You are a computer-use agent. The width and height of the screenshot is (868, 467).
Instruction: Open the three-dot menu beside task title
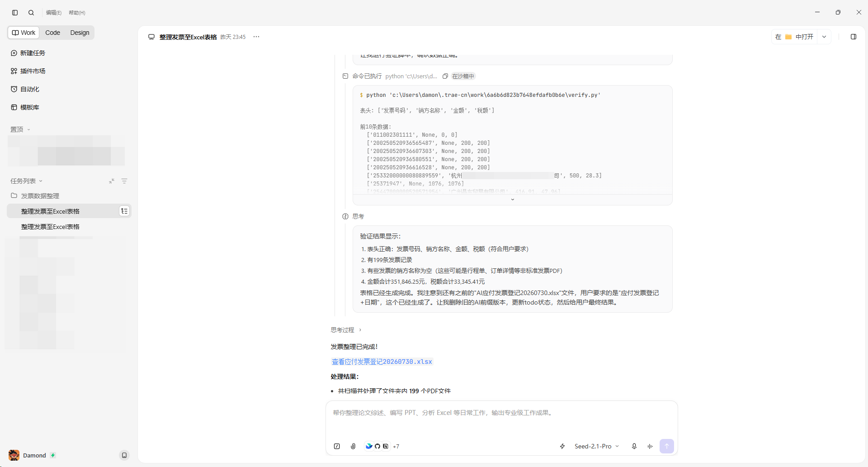coord(256,37)
